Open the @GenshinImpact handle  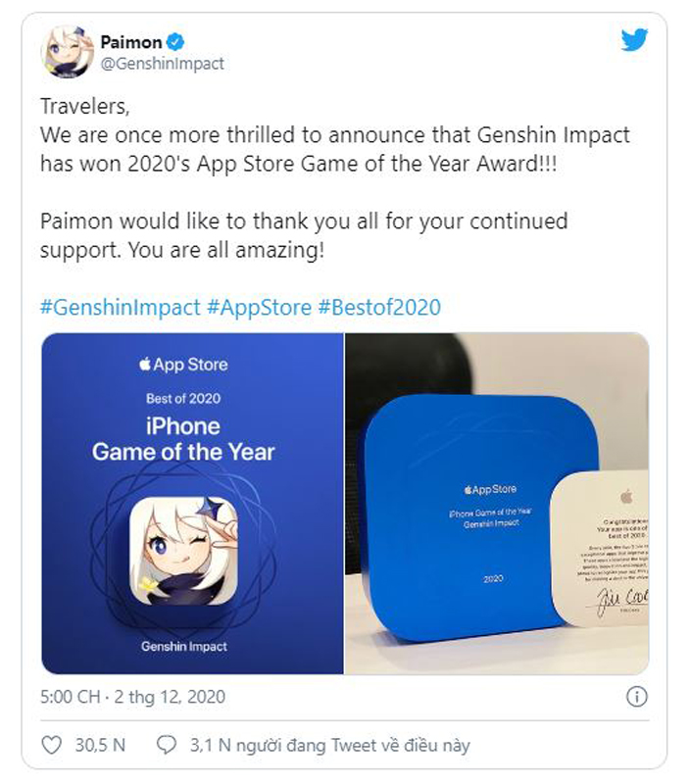162,64
